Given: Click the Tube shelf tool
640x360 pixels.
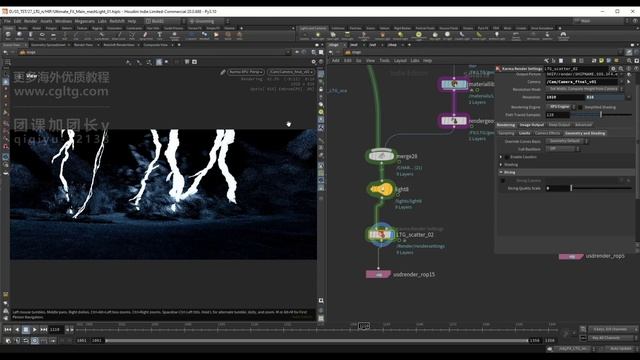Looking at the screenshot, I should (x=31, y=37).
